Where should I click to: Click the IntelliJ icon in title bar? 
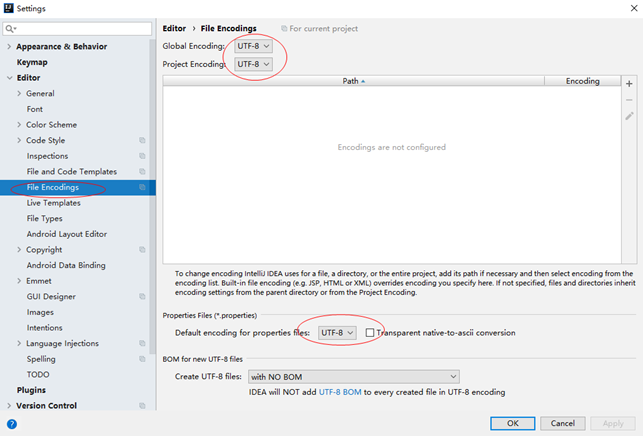pyautogui.click(x=8, y=8)
